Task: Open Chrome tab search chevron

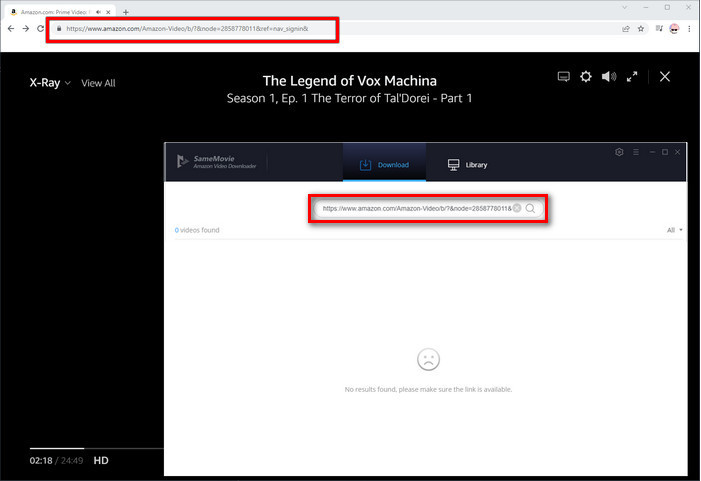Action: click(x=625, y=8)
